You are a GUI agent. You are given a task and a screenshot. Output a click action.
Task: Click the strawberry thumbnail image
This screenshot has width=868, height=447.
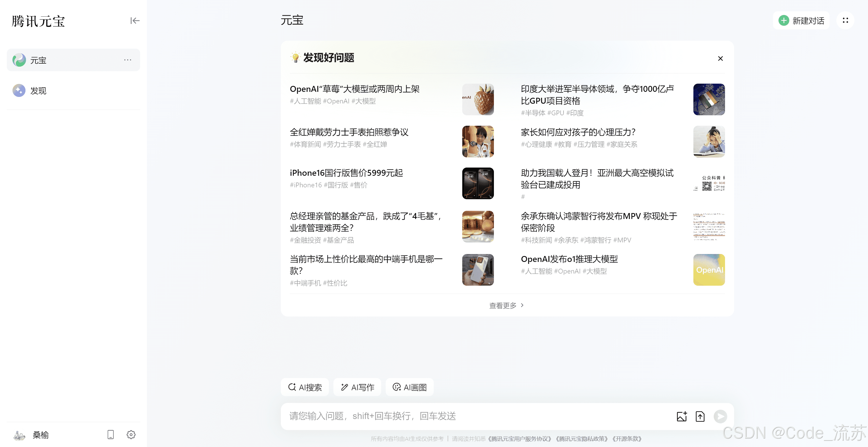coord(478,99)
